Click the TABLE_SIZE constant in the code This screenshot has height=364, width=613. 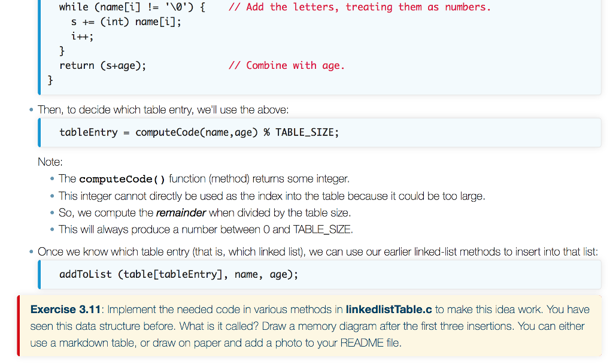(305, 132)
